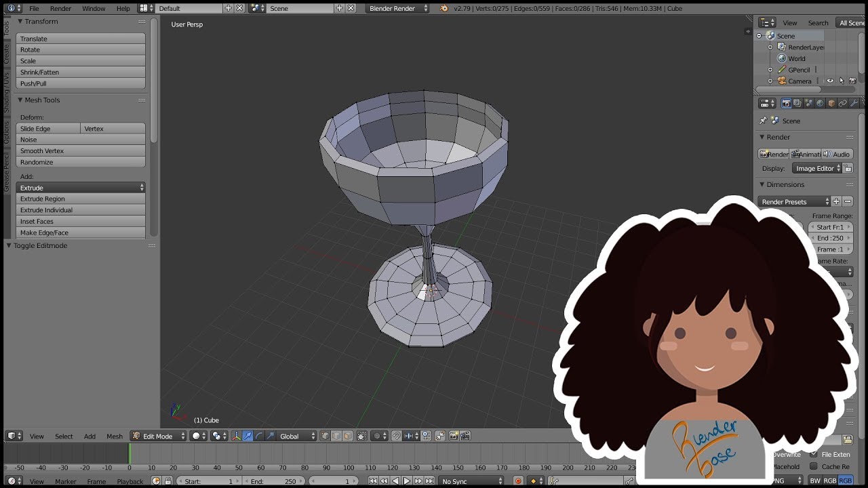Toggle pin icon beside Scene in properties
The width and height of the screenshot is (868, 488).
click(x=763, y=121)
